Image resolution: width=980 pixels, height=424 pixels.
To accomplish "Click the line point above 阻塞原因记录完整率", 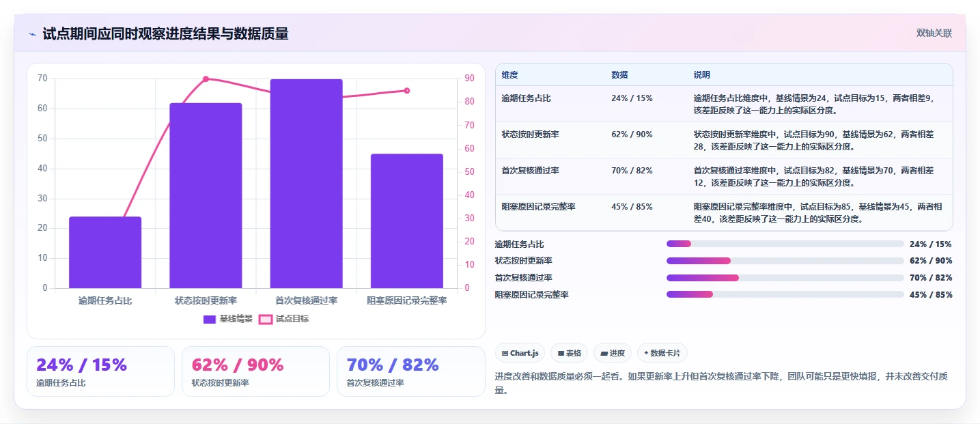I will (407, 91).
